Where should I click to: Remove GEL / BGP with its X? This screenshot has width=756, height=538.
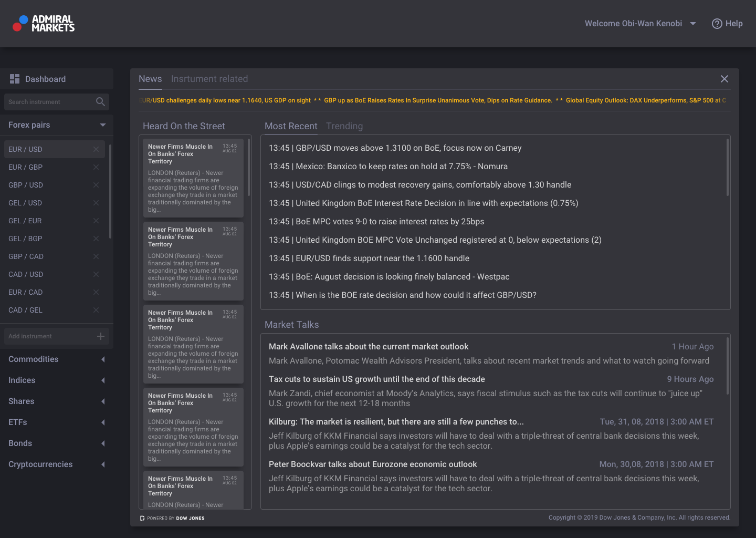[96, 239]
